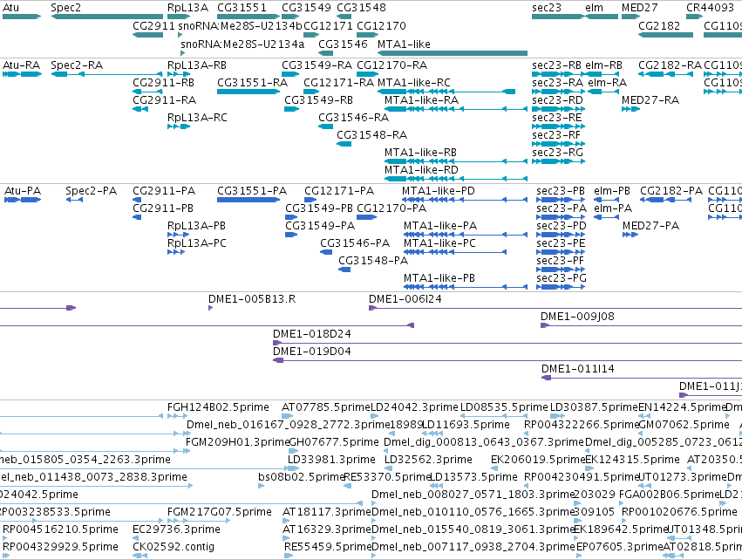Select the RP004329929.5prime EST label
This screenshot has width=742, height=560.
(x=60, y=547)
